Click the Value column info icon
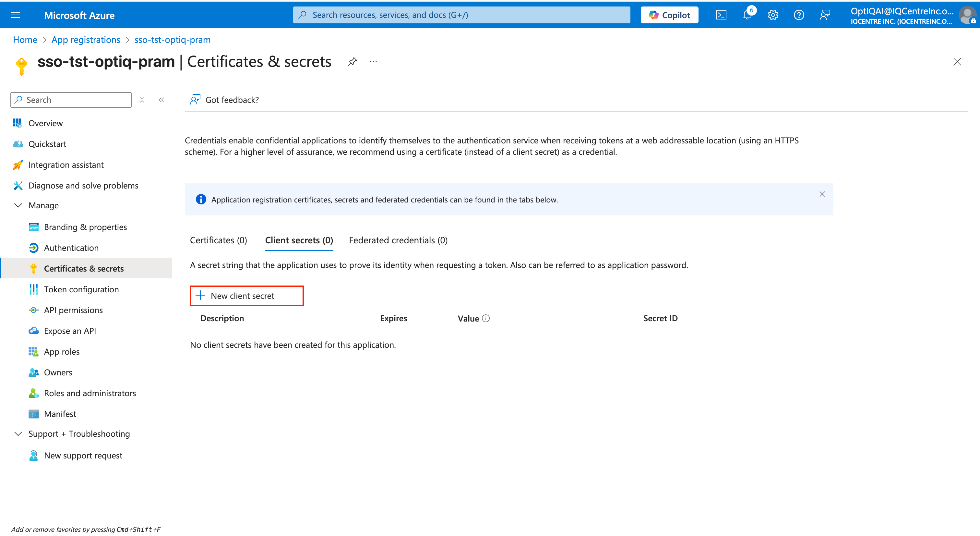This screenshot has height=536, width=980. [x=486, y=318]
